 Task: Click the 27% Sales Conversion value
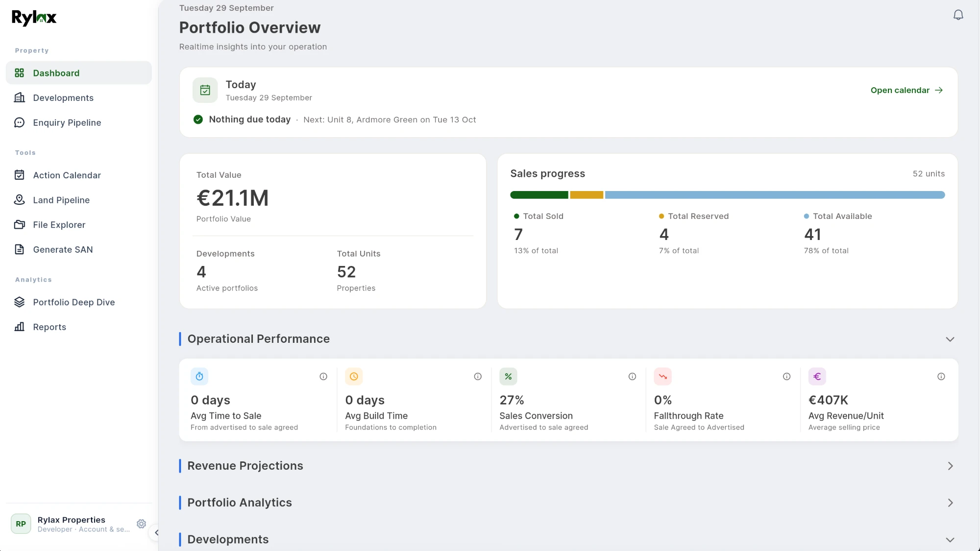pyautogui.click(x=512, y=400)
